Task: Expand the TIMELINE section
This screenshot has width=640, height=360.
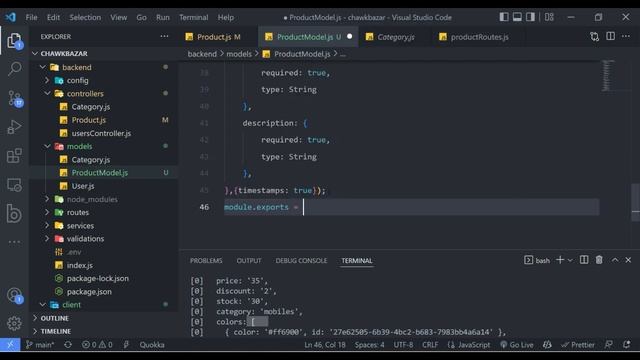Action: click(x=104, y=331)
